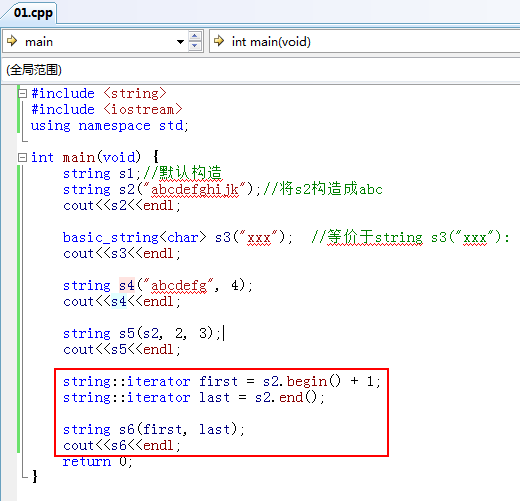Click the main function name in code

pyautogui.click(x=79, y=157)
